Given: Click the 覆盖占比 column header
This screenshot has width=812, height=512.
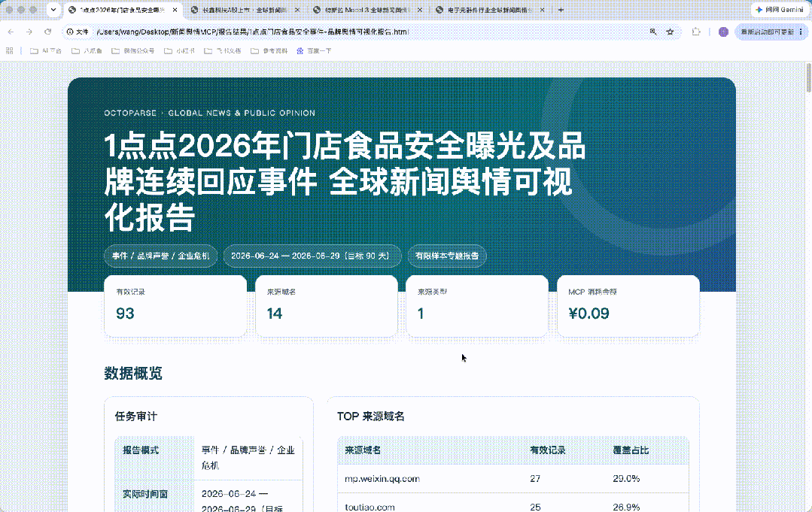Looking at the screenshot, I should pyautogui.click(x=631, y=450).
